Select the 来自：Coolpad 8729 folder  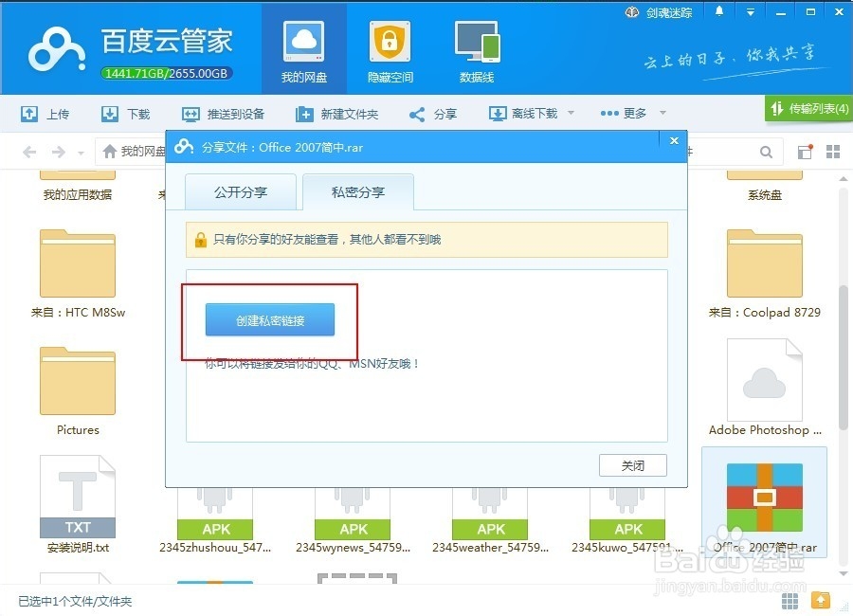(764, 274)
